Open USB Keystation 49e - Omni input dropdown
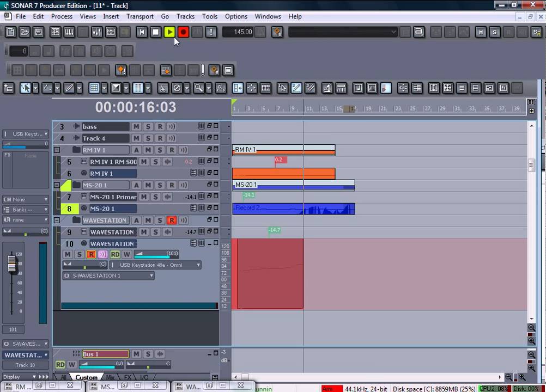546x392 pixels. point(155,265)
